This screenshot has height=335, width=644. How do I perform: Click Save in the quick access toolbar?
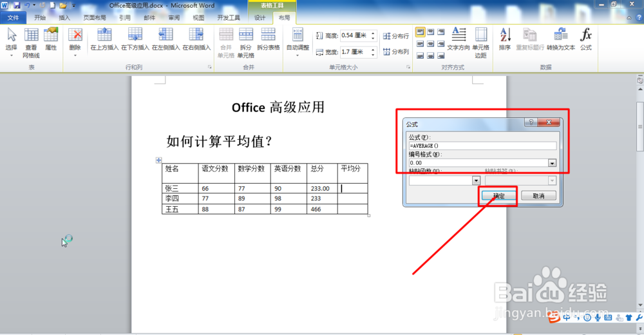[x=17, y=5]
